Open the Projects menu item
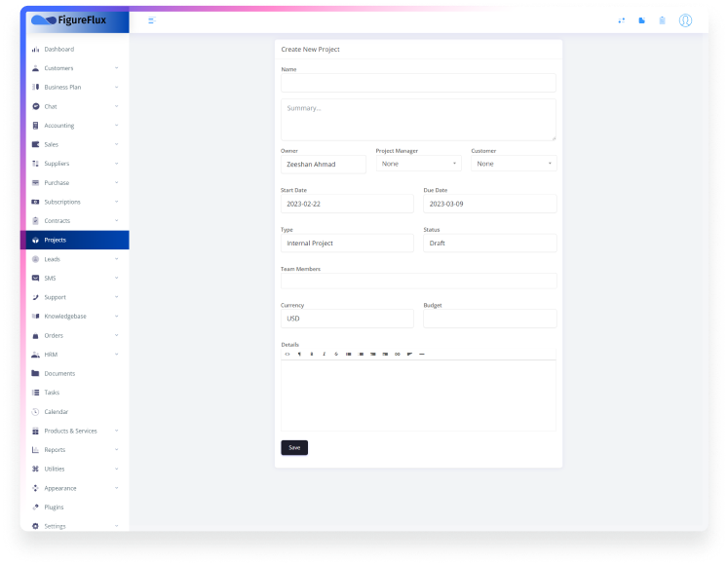This screenshot has height=565, width=728. coord(75,240)
